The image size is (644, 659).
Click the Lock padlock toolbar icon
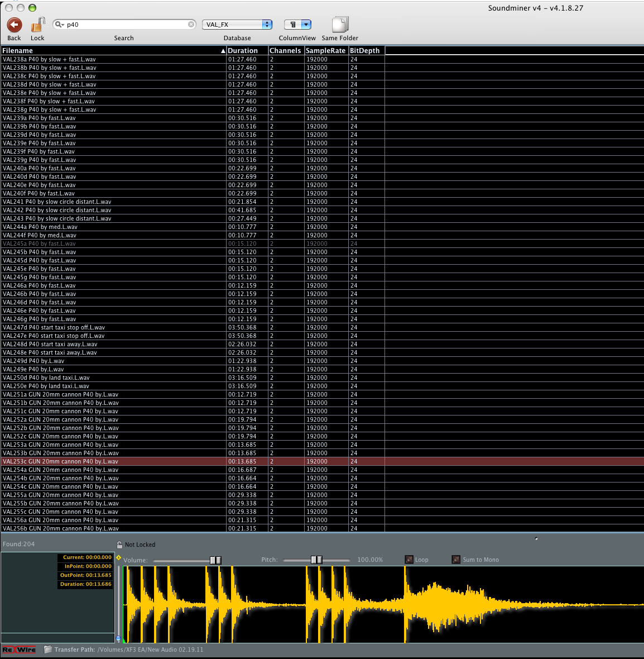point(38,25)
